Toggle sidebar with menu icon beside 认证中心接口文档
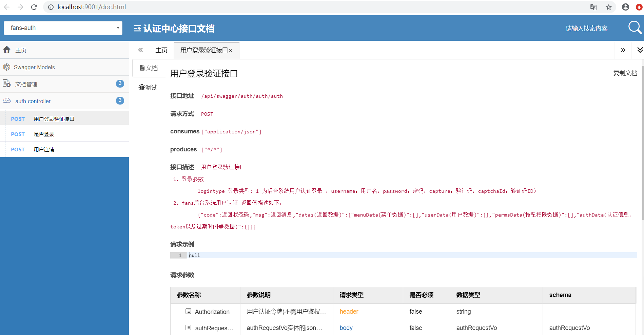The height and width of the screenshot is (335, 644). coord(137,29)
